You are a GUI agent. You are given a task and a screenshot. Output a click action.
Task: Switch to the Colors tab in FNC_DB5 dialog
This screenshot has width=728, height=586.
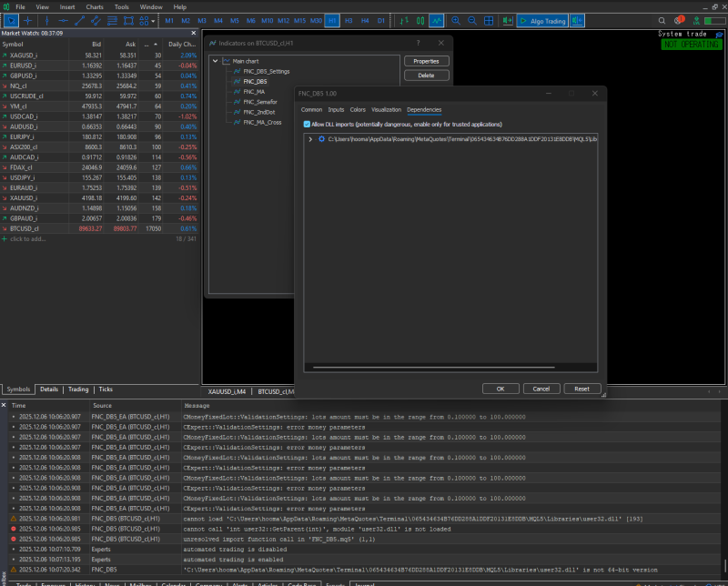click(x=357, y=109)
